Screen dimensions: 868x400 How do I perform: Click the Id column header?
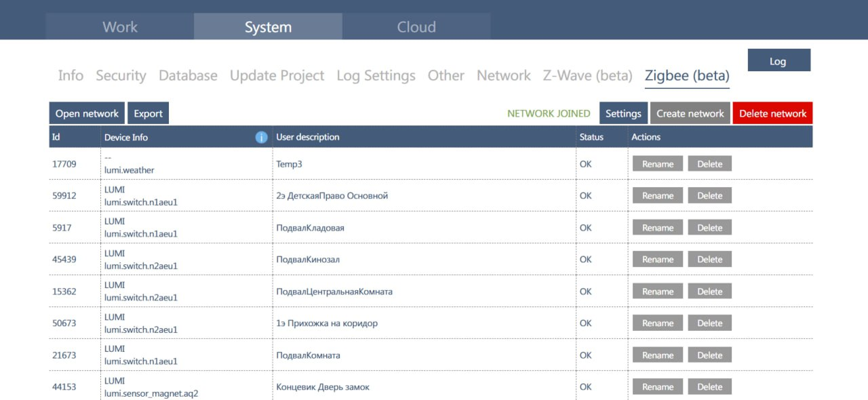point(56,137)
